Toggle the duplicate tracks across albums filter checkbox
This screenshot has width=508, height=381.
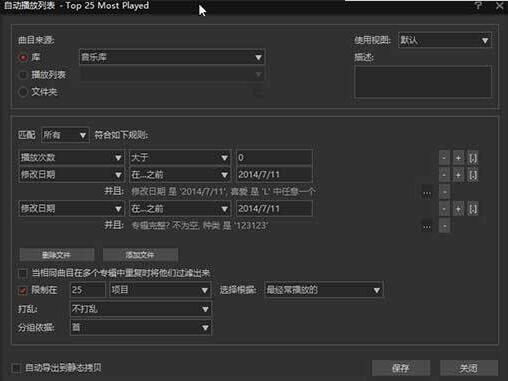pyautogui.click(x=23, y=273)
